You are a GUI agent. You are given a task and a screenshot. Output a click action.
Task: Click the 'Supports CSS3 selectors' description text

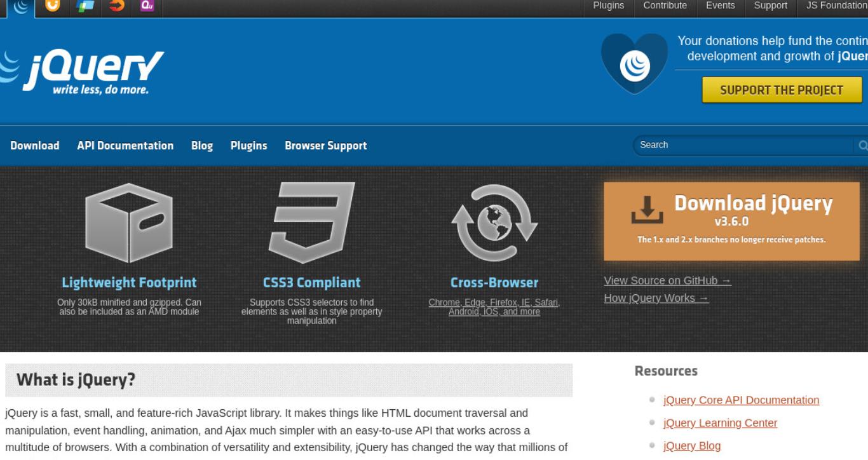coord(311,311)
